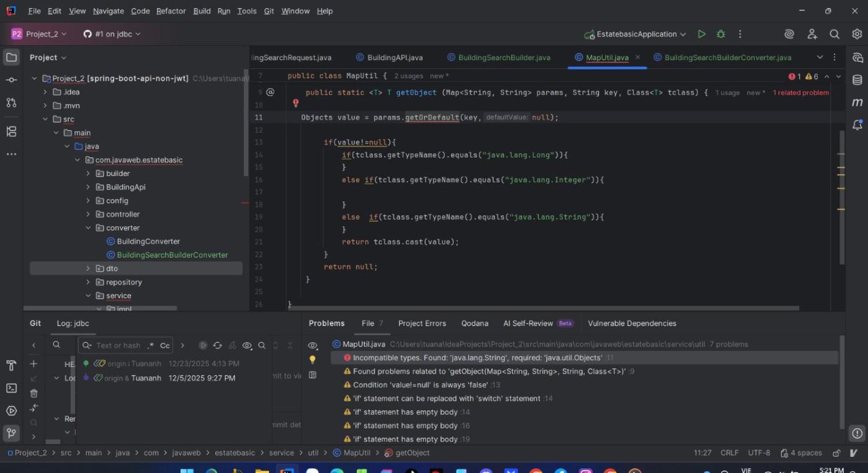The height and width of the screenshot is (473, 868).
Task: Select the Project Errors tab
Action: pyautogui.click(x=422, y=323)
